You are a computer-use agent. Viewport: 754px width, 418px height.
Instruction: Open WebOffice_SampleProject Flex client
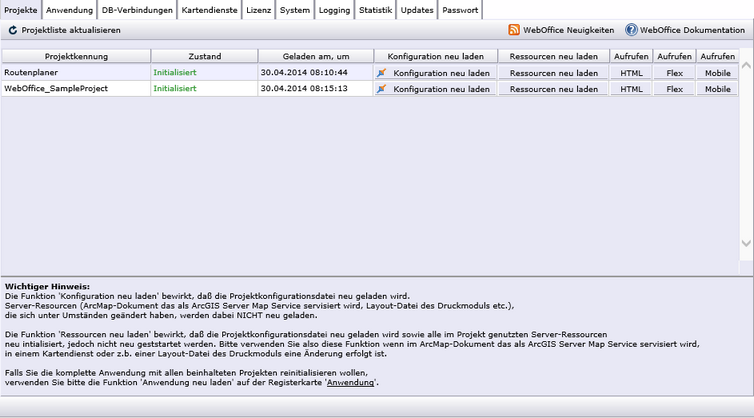(674, 89)
